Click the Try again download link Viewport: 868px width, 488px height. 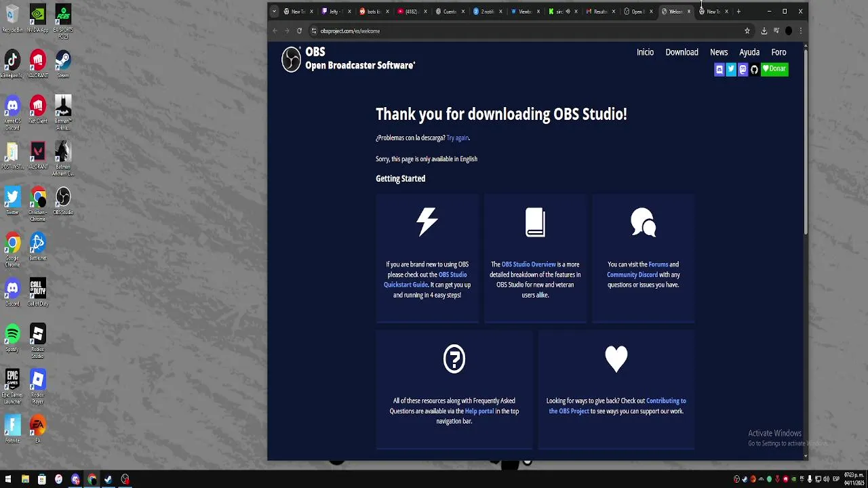coord(457,138)
